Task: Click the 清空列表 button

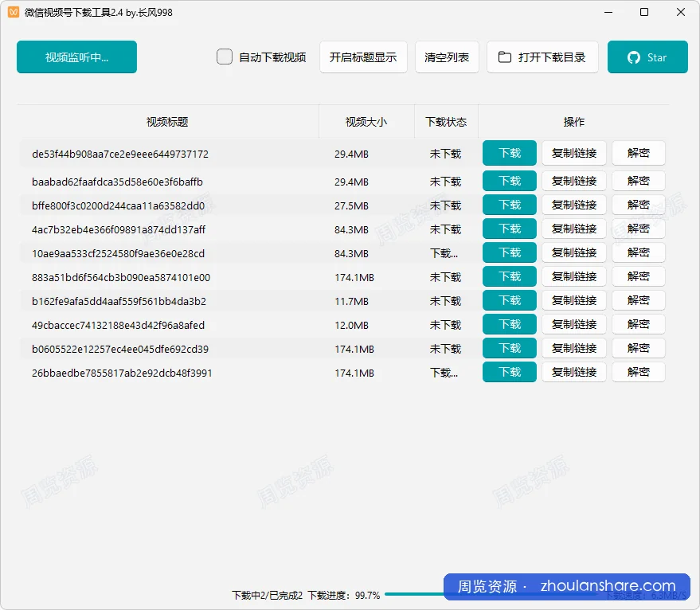Action: point(447,57)
